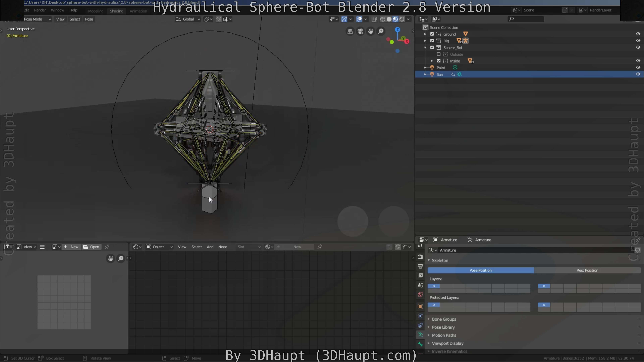Toggle snapping magnet in the viewport header
Screen dimensions: 644x362
219,19
